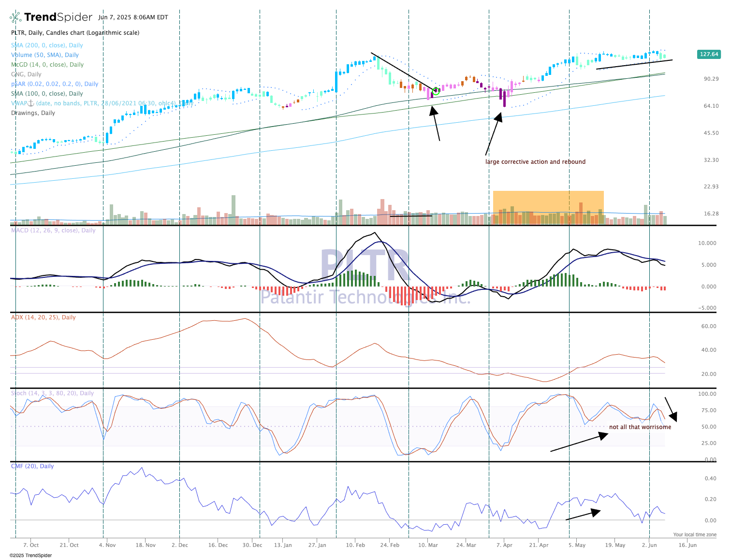Hide the GNG, Daily overlay
731x560 pixels.
coord(25,74)
